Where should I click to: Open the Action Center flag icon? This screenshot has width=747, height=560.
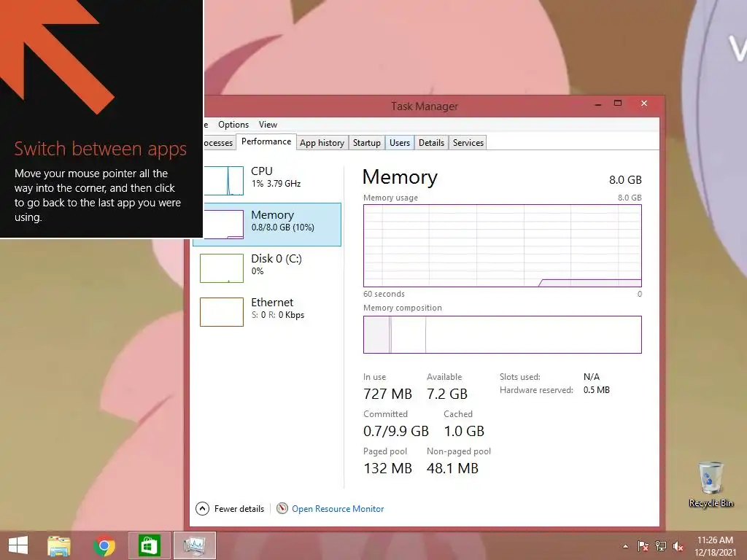click(x=643, y=546)
